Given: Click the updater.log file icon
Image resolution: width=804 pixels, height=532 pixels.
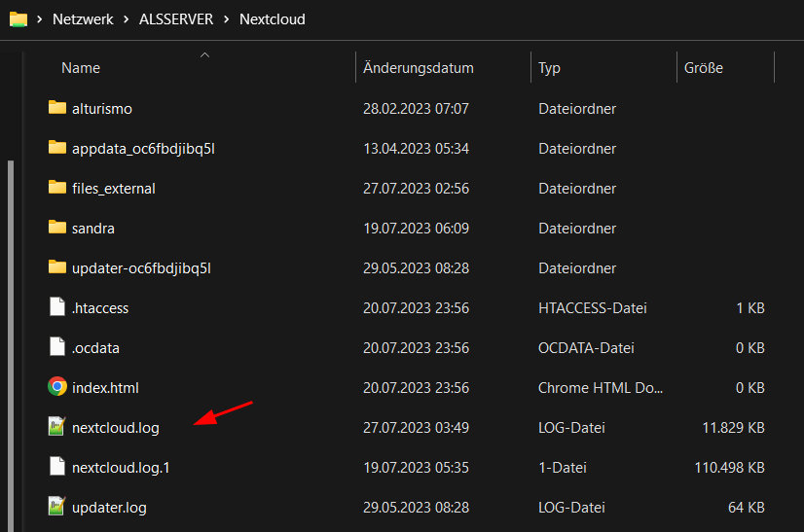Looking at the screenshot, I should pos(56,507).
